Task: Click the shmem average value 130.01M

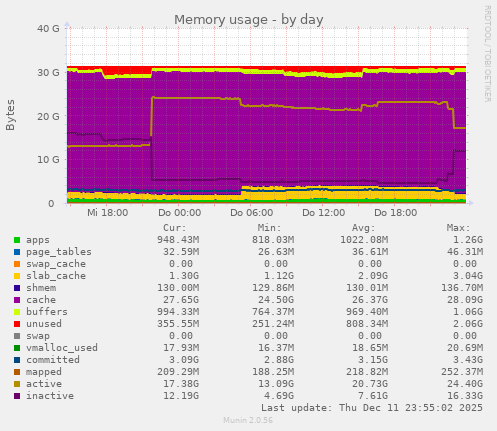Action: (x=367, y=288)
